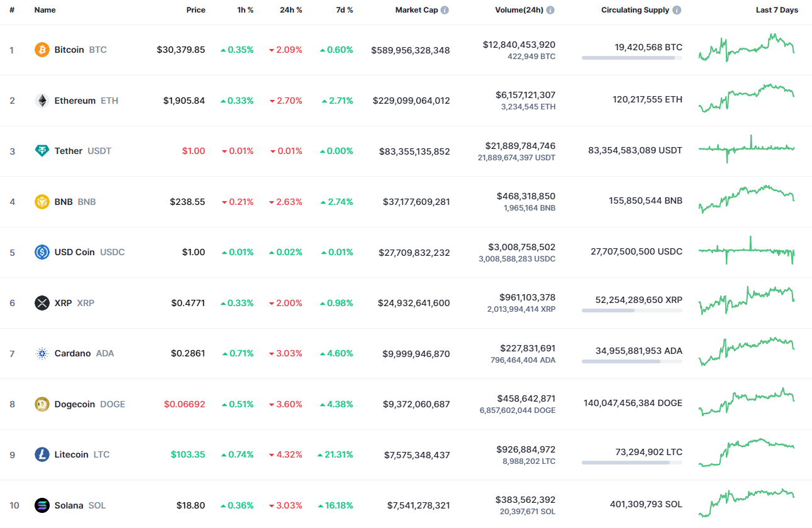812x528 pixels.
Task: Open the Circulating Supply info tooltip icon
Action: (x=676, y=9)
